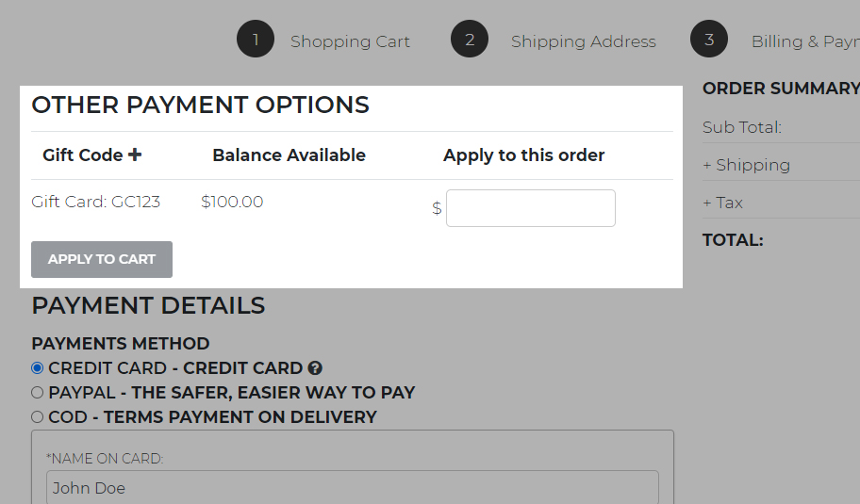This screenshot has width=860, height=504.
Task: Go to the Shopping Cart step
Action: 350,41
